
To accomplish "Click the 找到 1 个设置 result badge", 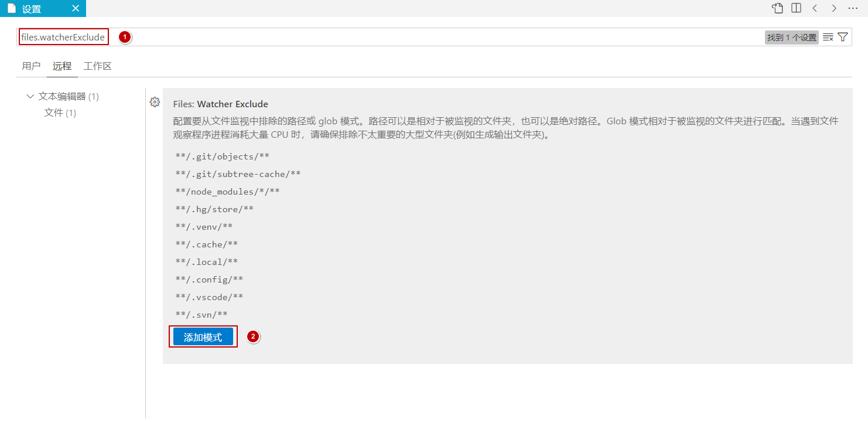I will click(x=791, y=38).
